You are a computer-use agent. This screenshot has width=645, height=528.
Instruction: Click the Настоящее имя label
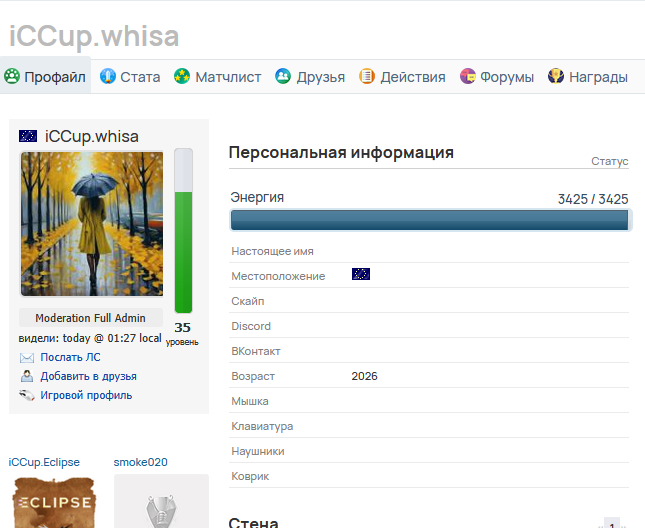click(x=272, y=251)
